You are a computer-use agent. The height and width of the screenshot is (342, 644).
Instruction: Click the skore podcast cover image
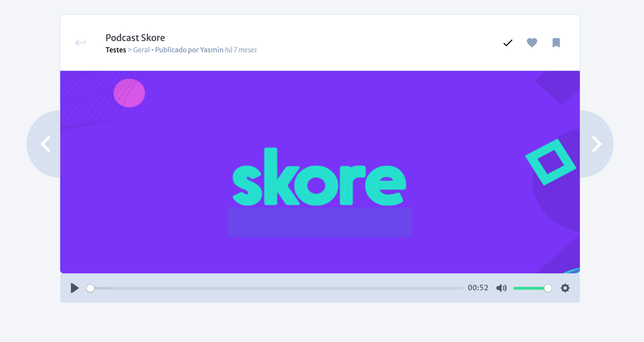pyautogui.click(x=320, y=172)
